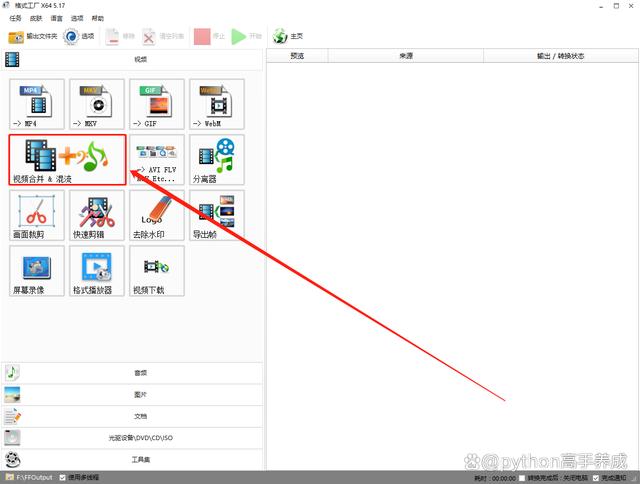Open the 帮助 menu
The height and width of the screenshot is (484, 640).
coord(97,18)
